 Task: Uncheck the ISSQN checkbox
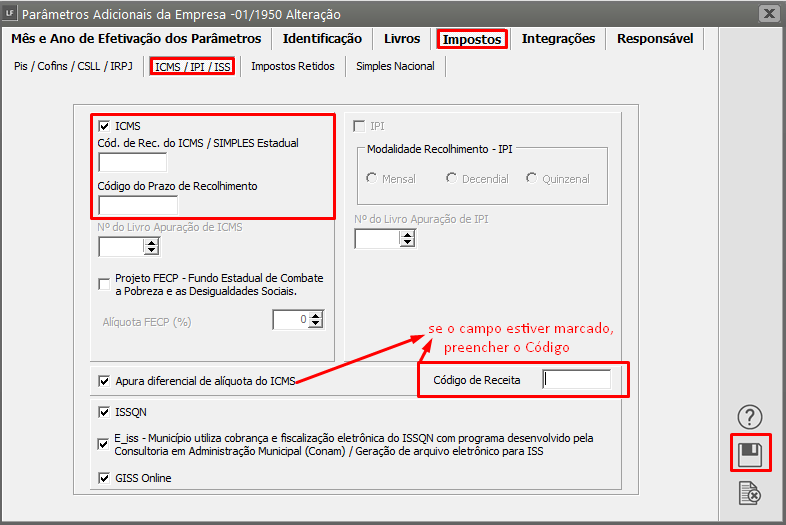tap(104, 412)
